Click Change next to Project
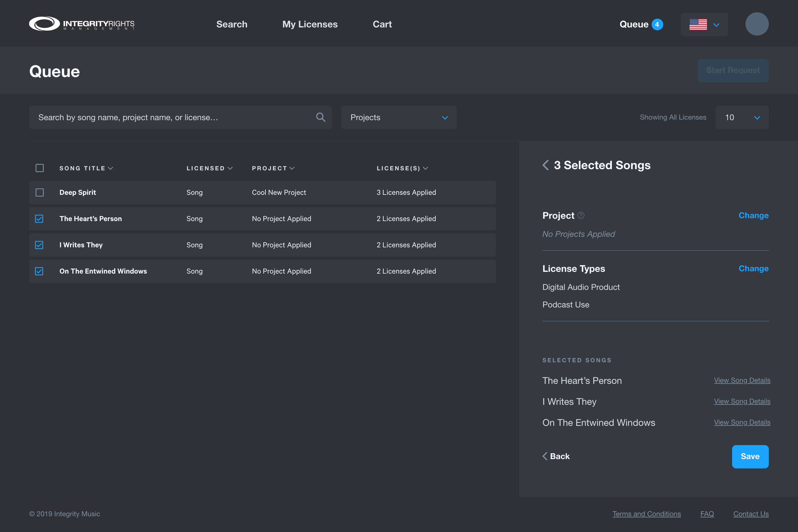 coord(754,216)
